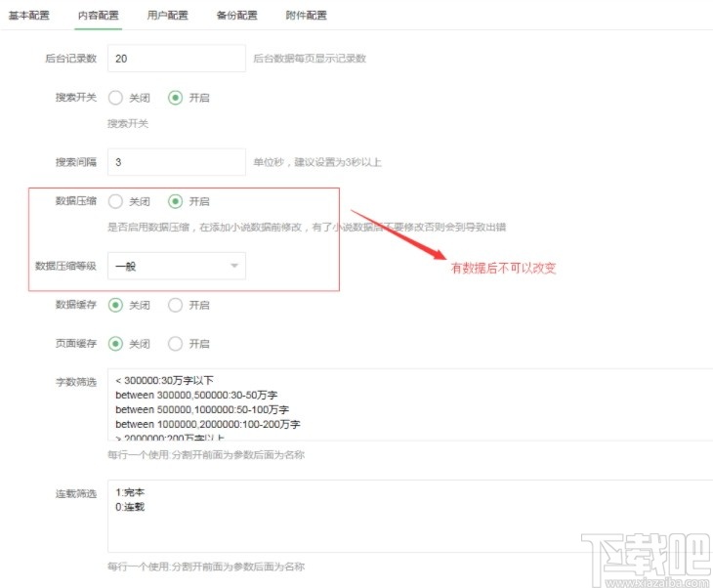Go to the 备份配置 tab
This screenshot has width=713, height=588.
point(237,15)
